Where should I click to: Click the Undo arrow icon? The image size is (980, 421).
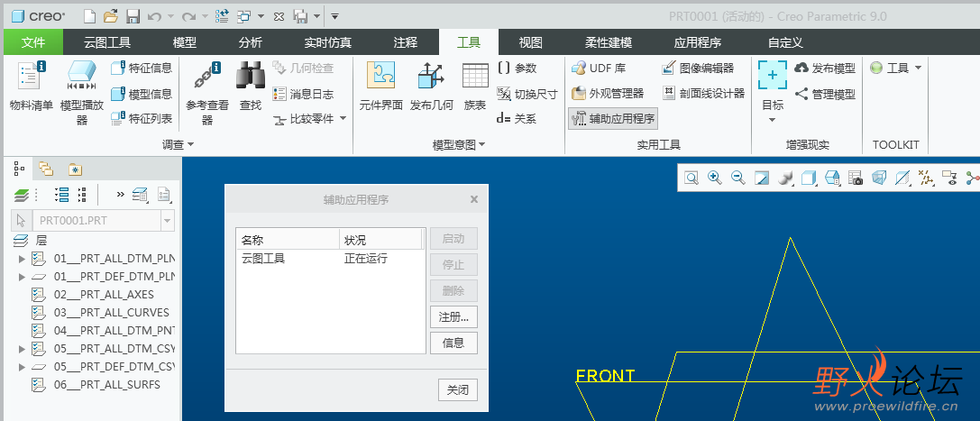pos(154,17)
